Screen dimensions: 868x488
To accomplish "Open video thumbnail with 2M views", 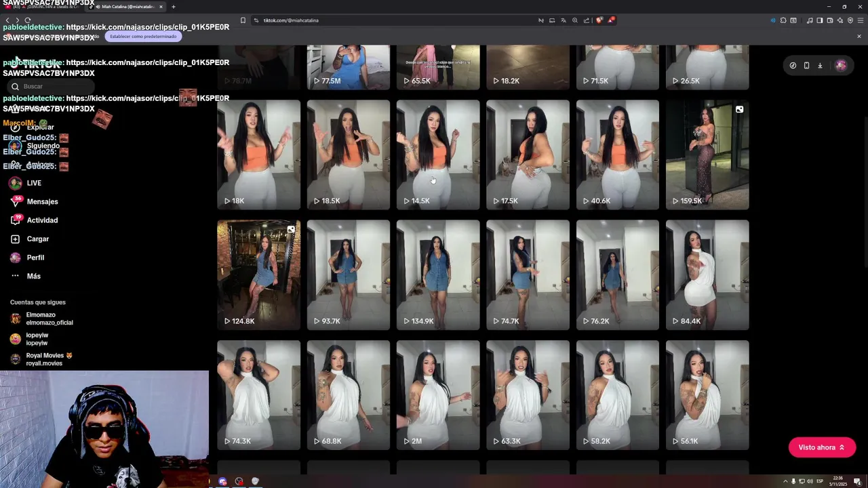I will [438, 395].
